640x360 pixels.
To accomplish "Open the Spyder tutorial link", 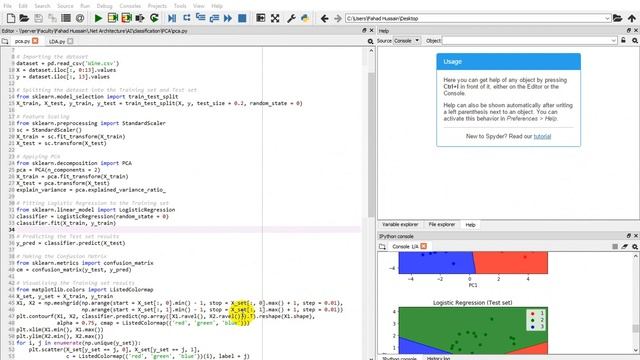I will click(x=542, y=136).
